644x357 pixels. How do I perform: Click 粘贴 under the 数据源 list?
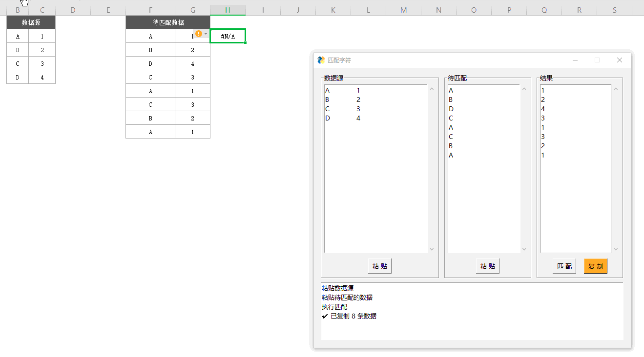(379, 266)
